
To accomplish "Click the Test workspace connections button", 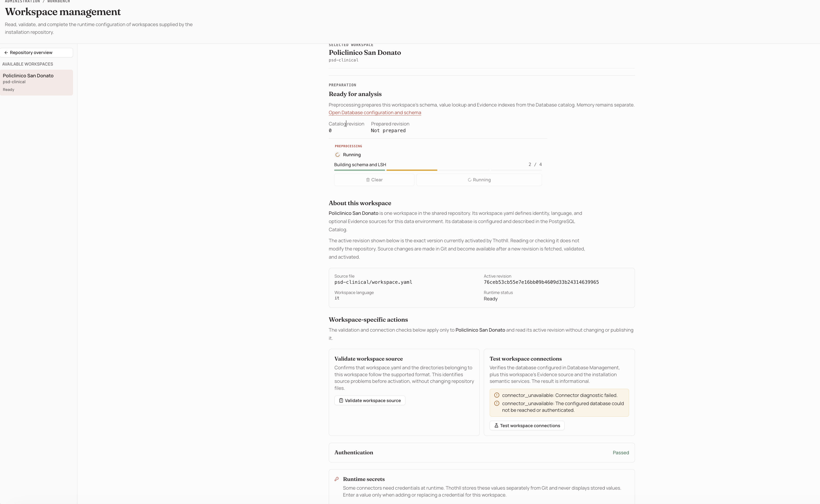I will [527, 426].
